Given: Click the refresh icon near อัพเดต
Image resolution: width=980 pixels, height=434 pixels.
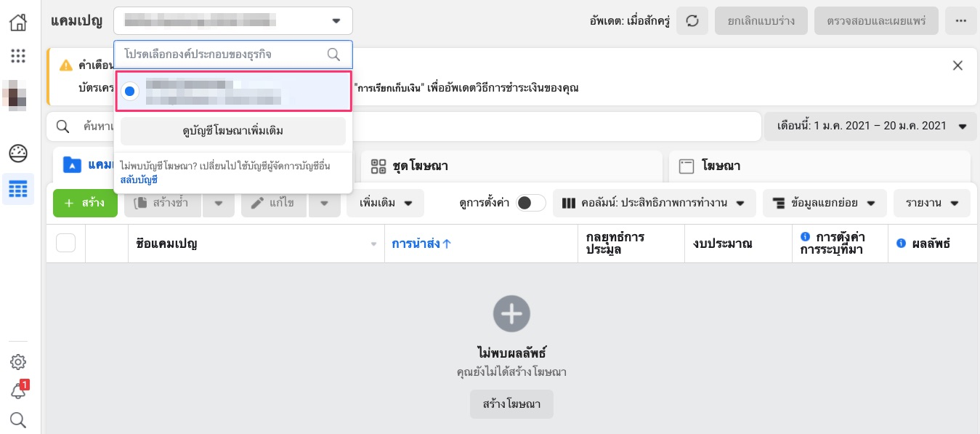Looking at the screenshot, I should click(x=692, y=21).
